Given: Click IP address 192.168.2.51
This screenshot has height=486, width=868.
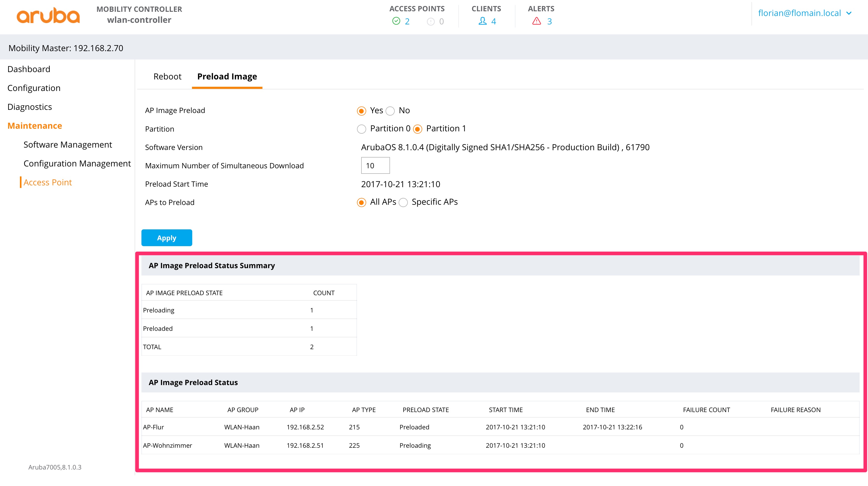Looking at the screenshot, I should (305, 445).
